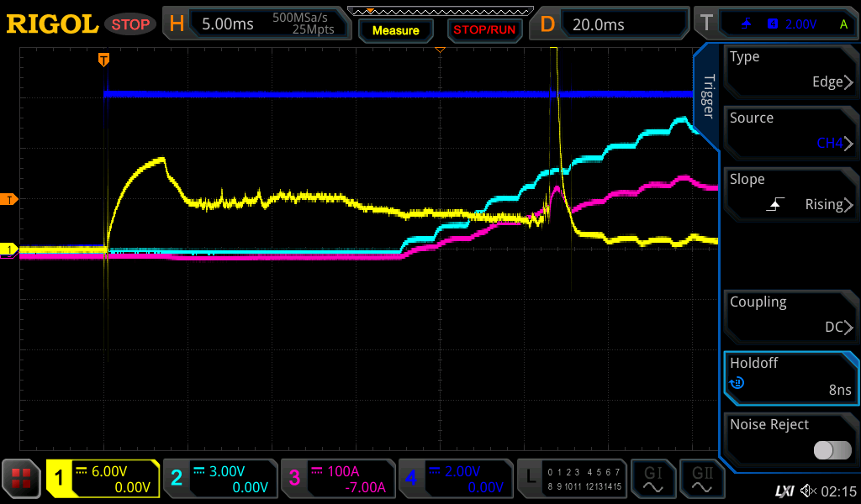Open the red grid menu icon
Screen dimensions: 861x504
[x=22, y=479]
